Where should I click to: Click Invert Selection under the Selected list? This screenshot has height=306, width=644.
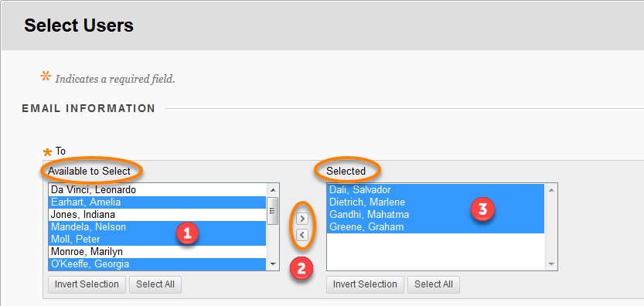click(x=365, y=284)
